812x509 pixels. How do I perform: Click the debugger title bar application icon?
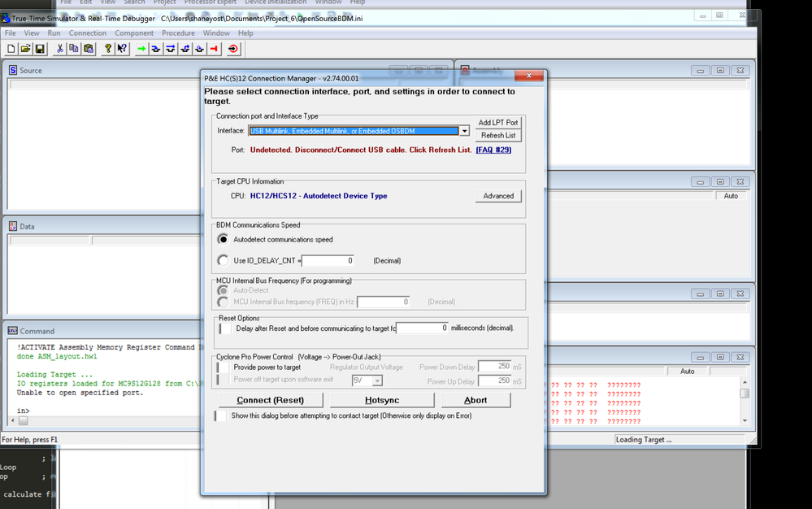click(5, 18)
